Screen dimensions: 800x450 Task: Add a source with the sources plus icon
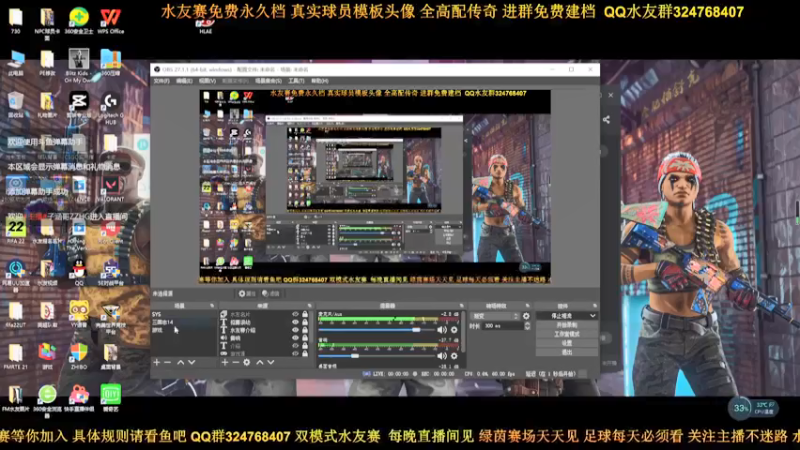pos(224,362)
